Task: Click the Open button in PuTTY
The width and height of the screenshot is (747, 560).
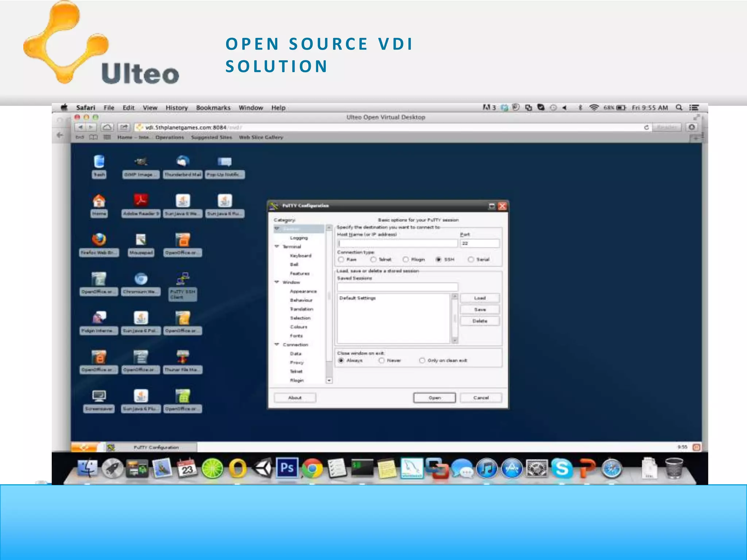Action: 434,398
